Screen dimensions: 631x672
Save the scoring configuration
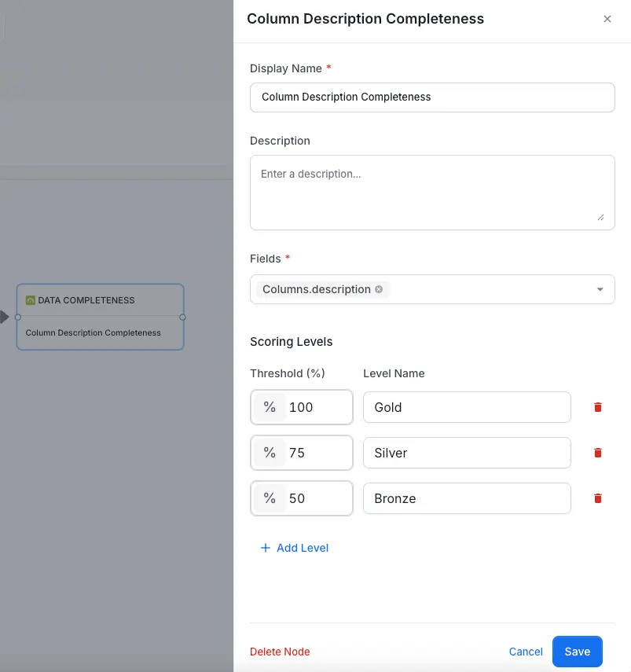[577, 652]
